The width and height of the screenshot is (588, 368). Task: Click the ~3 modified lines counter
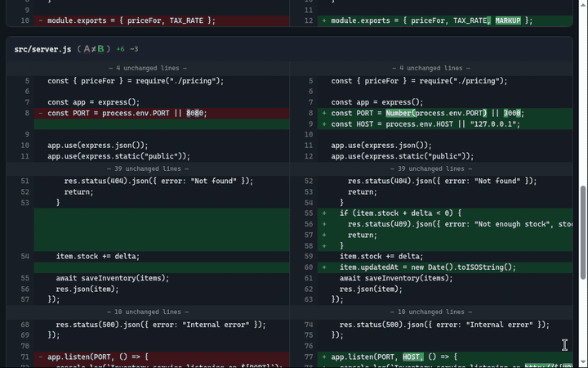[x=134, y=49]
